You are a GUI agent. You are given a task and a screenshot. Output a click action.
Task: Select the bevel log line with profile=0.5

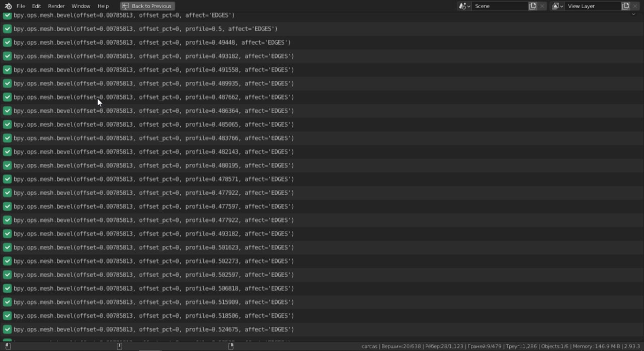pos(145,29)
